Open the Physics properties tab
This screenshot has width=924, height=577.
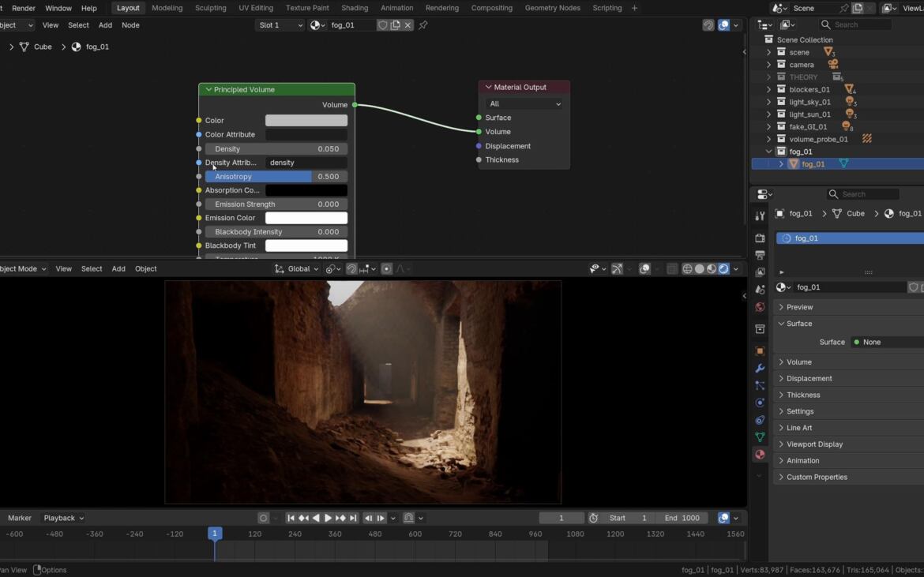coord(760,403)
